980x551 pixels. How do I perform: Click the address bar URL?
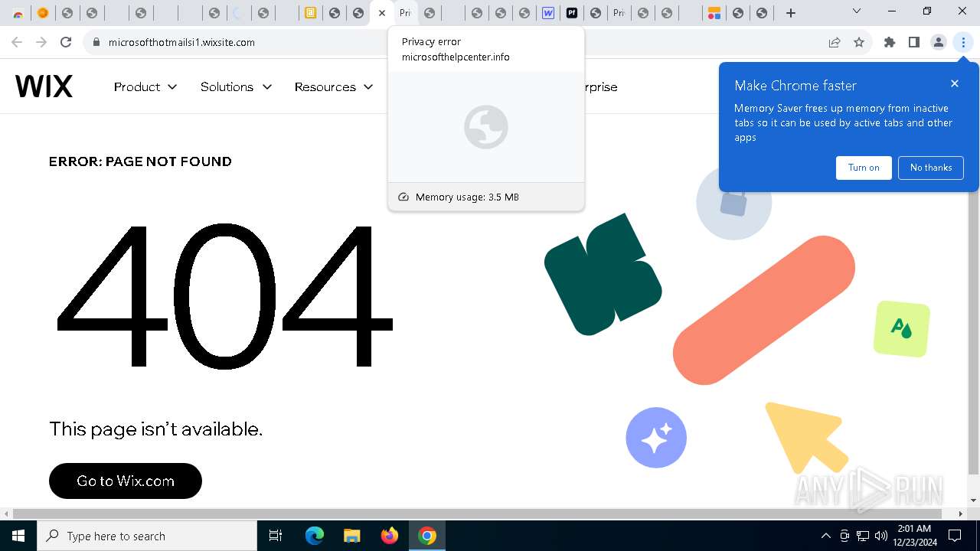181,42
